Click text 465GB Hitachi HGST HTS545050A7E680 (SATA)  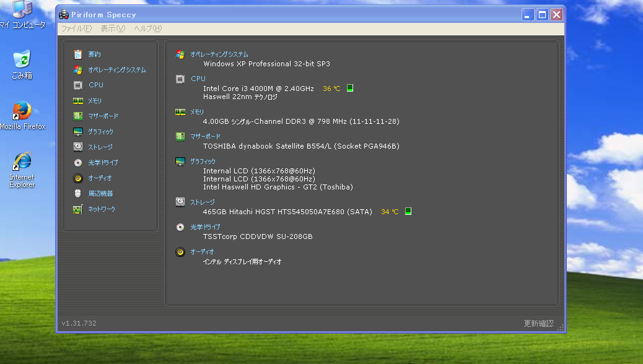click(287, 212)
